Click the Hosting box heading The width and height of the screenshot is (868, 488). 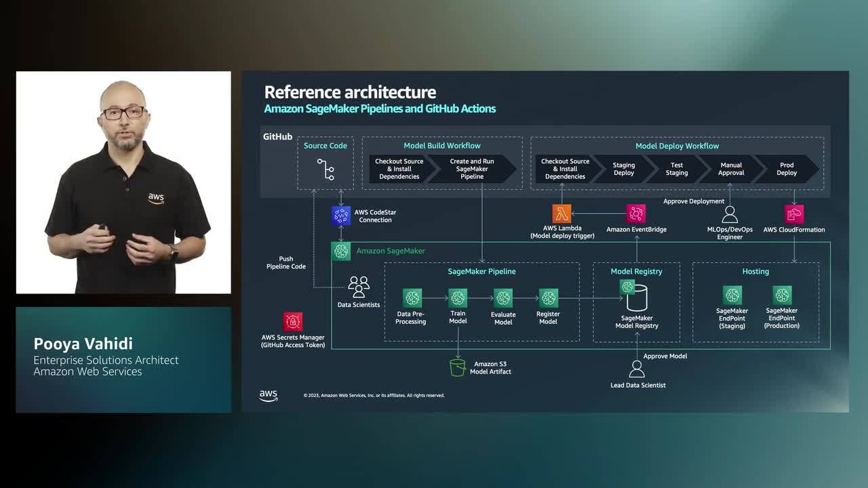755,271
